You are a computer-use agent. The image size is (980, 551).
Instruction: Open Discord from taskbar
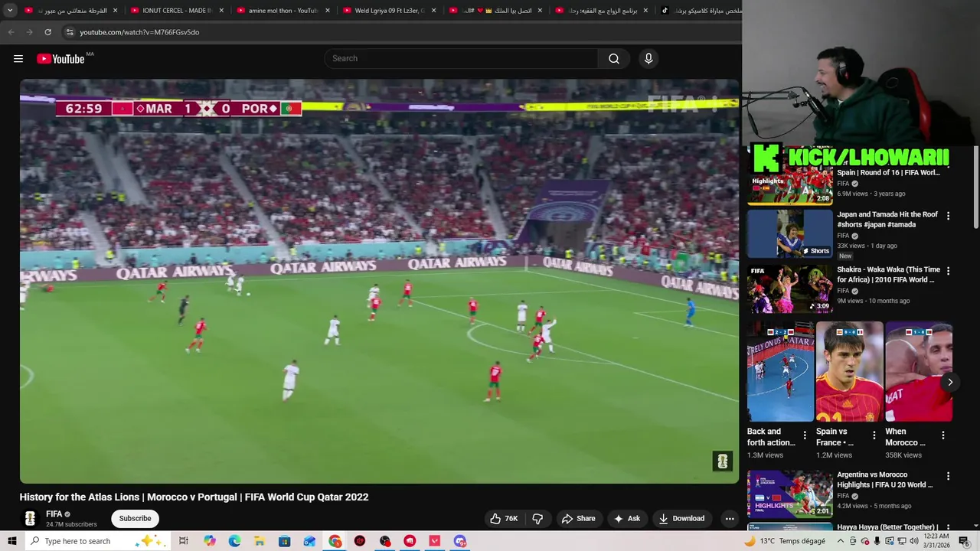(460, 541)
